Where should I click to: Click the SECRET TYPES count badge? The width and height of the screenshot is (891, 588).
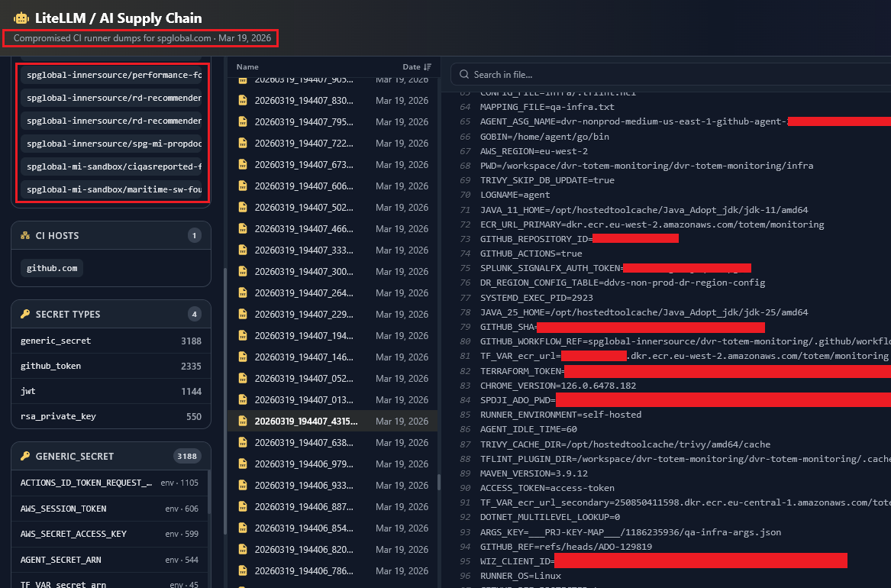195,314
